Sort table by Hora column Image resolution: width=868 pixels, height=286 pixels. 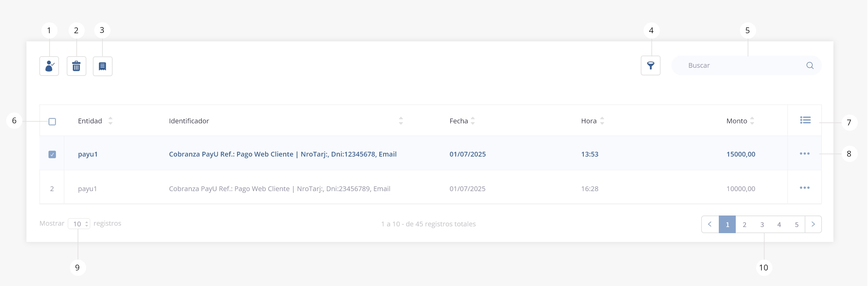602,121
